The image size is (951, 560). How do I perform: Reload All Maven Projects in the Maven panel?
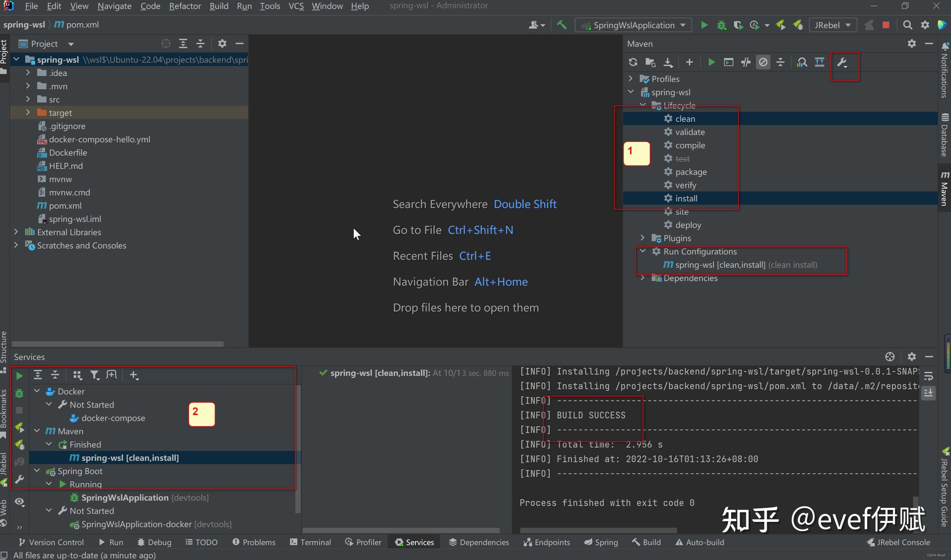coord(633,62)
